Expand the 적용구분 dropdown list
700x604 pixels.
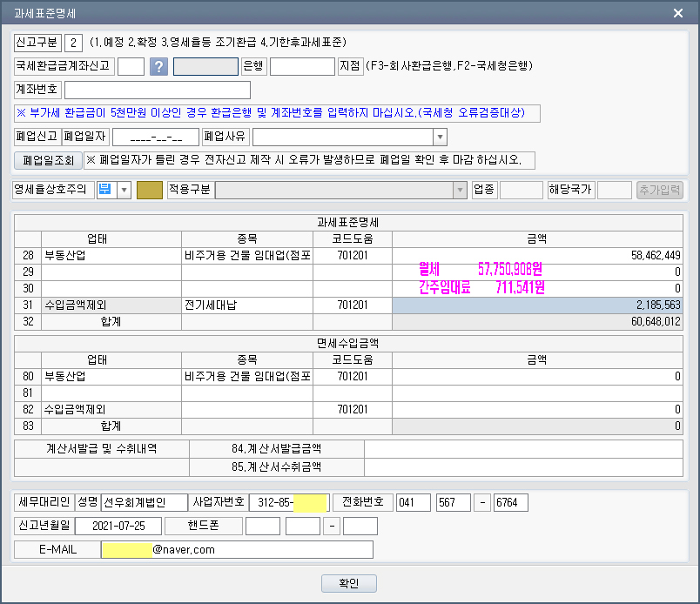[459, 190]
